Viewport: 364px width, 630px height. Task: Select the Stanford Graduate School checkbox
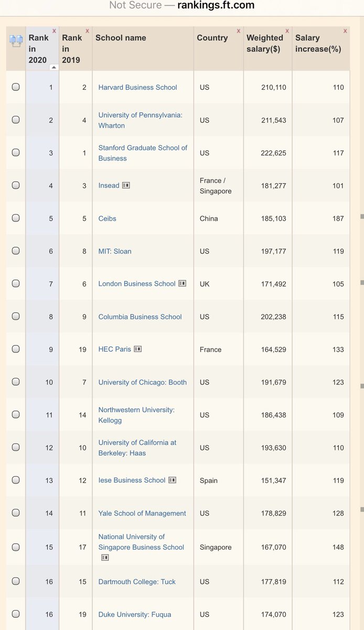click(16, 153)
